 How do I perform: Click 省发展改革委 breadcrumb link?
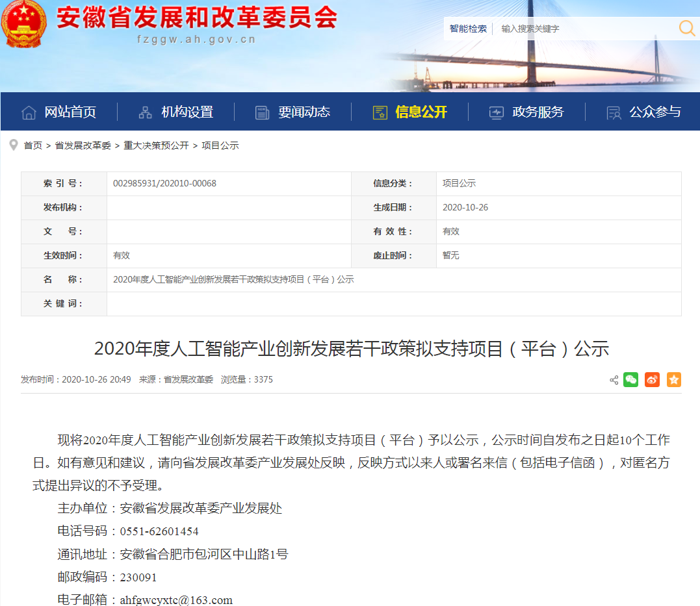coord(83,145)
